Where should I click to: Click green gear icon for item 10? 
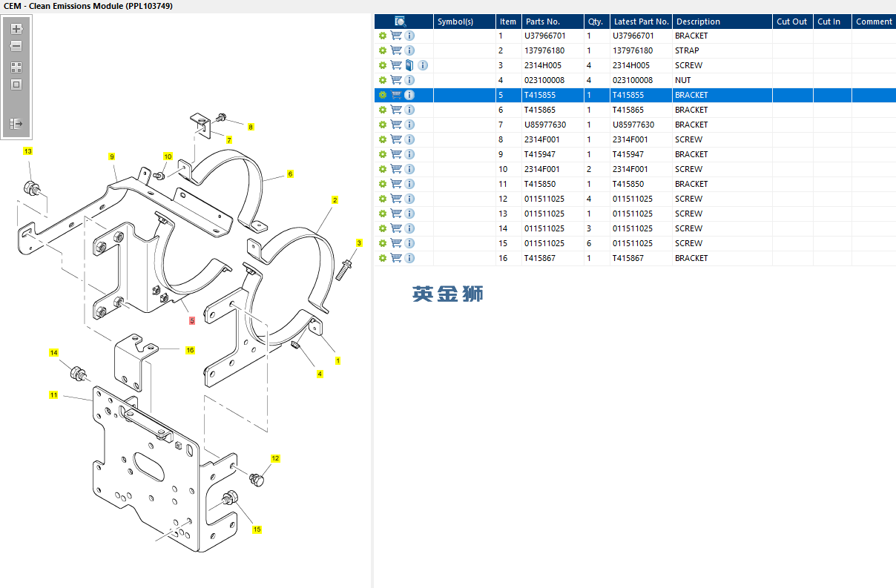pyautogui.click(x=383, y=169)
